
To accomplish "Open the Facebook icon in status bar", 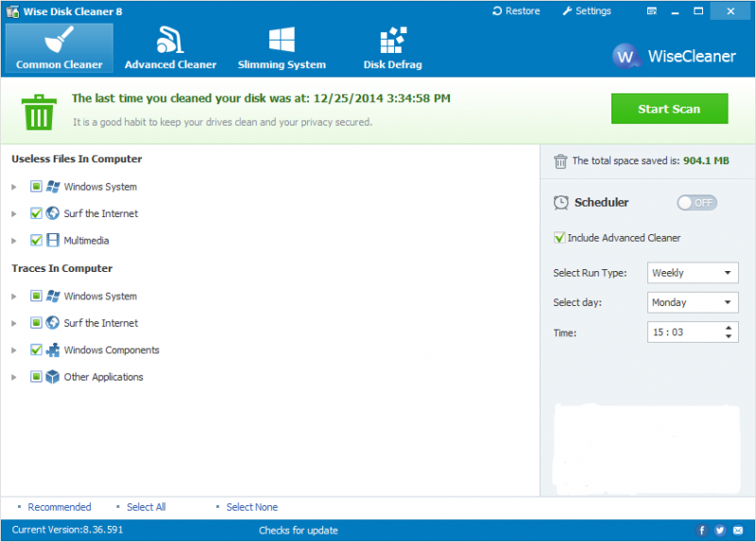I will (701, 531).
